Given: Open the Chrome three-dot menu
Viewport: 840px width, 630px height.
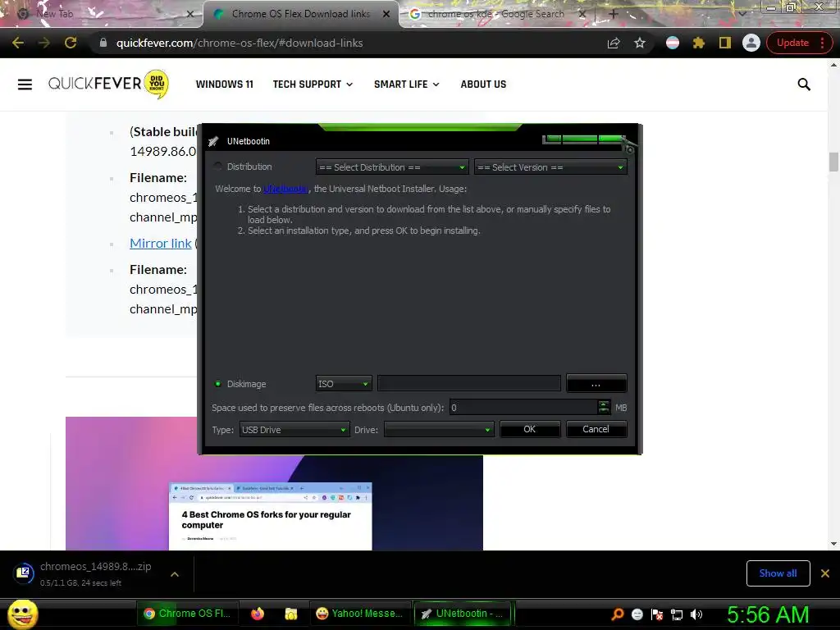Looking at the screenshot, I should pyautogui.click(x=822, y=43).
